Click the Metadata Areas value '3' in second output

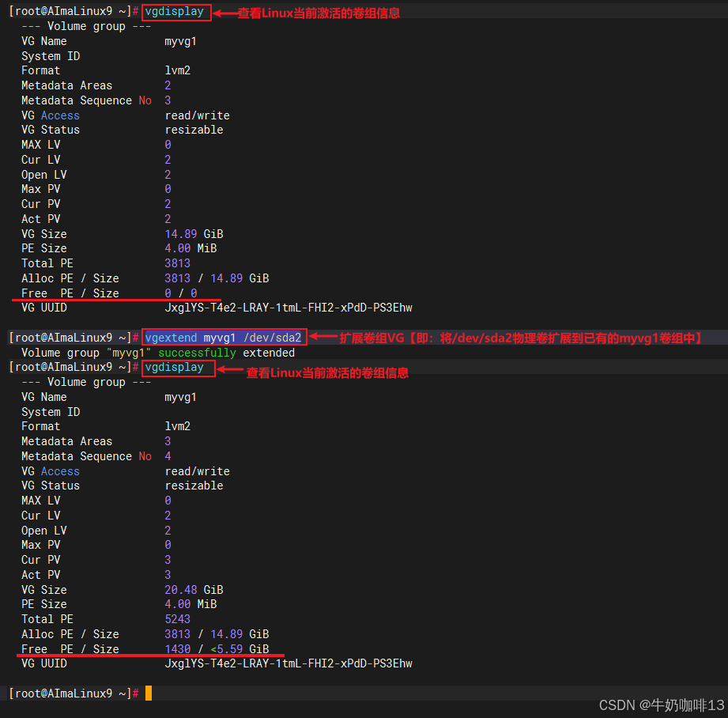pos(168,441)
